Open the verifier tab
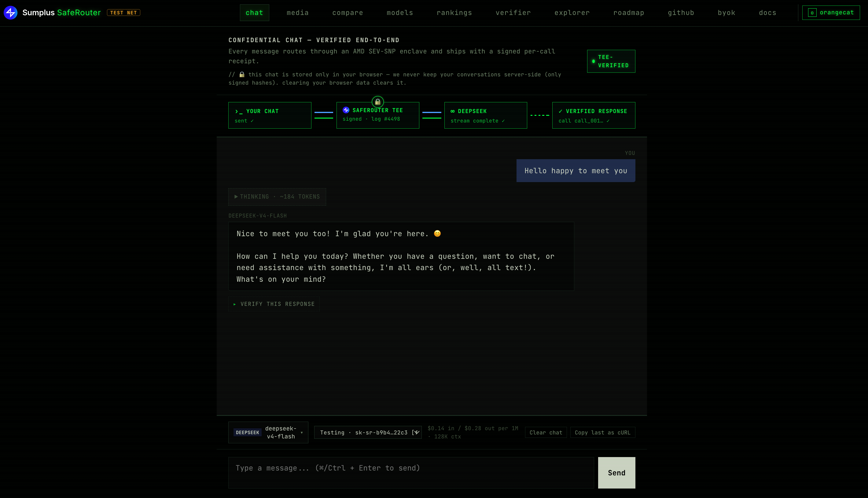Viewport: 868px width, 498px height. click(513, 13)
